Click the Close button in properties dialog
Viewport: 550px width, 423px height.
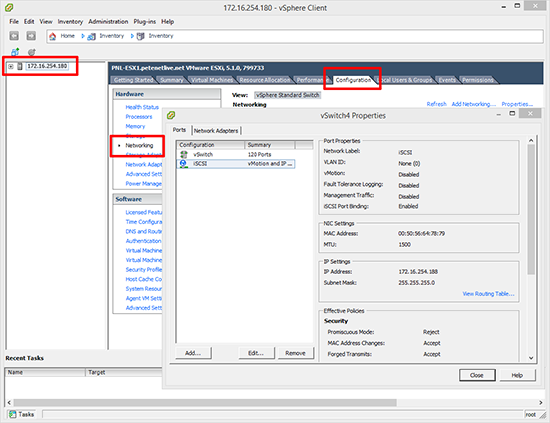point(477,375)
